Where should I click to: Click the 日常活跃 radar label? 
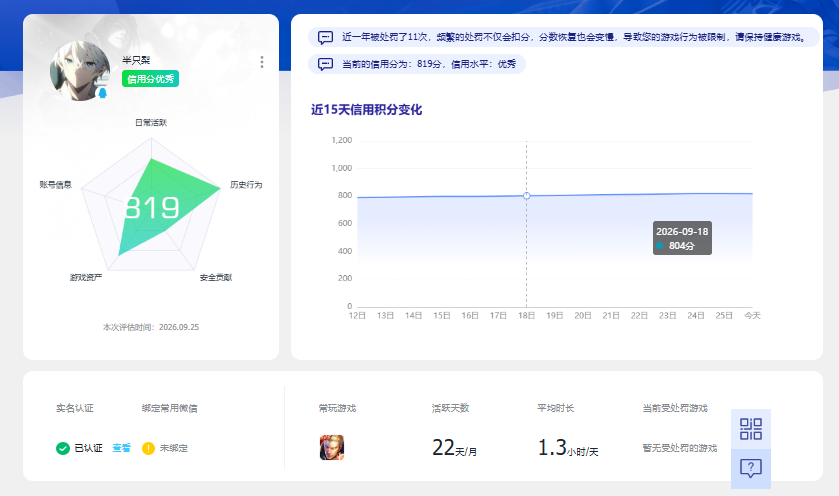[x=151, y=123]
